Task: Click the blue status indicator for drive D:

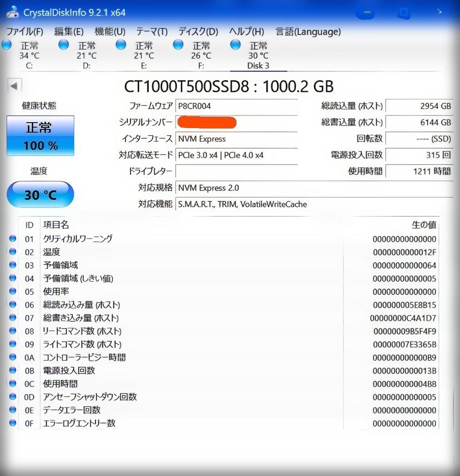Action: pyautogui.click(x=63, y=45)
